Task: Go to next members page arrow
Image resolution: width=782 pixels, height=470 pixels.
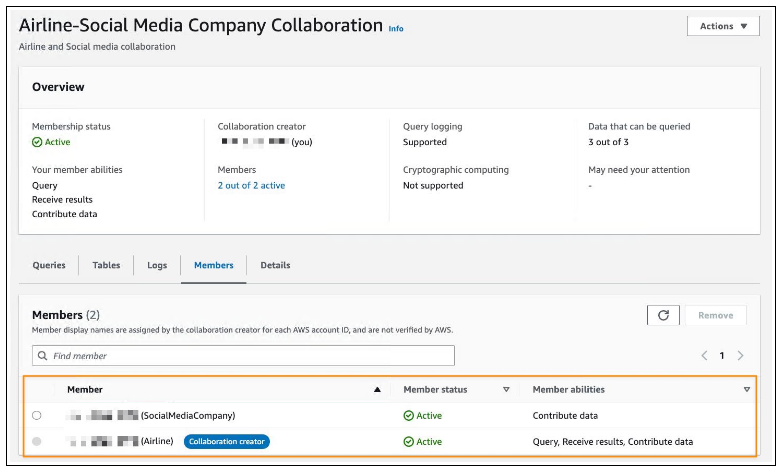Action: (x=740, y=356)
